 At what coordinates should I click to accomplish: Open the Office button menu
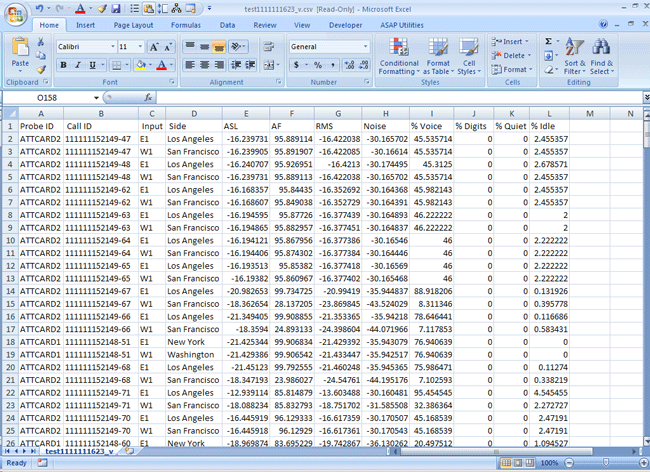[x=15, y=14]
